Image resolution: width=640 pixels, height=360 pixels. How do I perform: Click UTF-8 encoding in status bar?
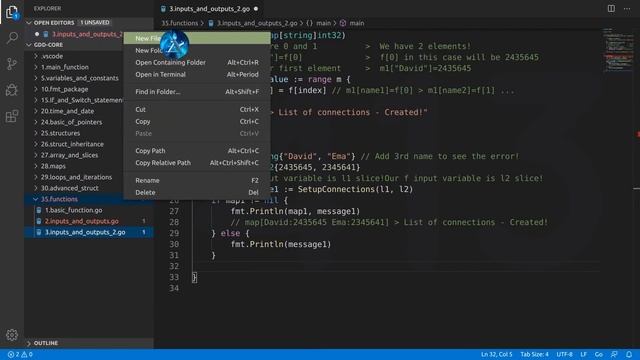click(x=564, y=354)
